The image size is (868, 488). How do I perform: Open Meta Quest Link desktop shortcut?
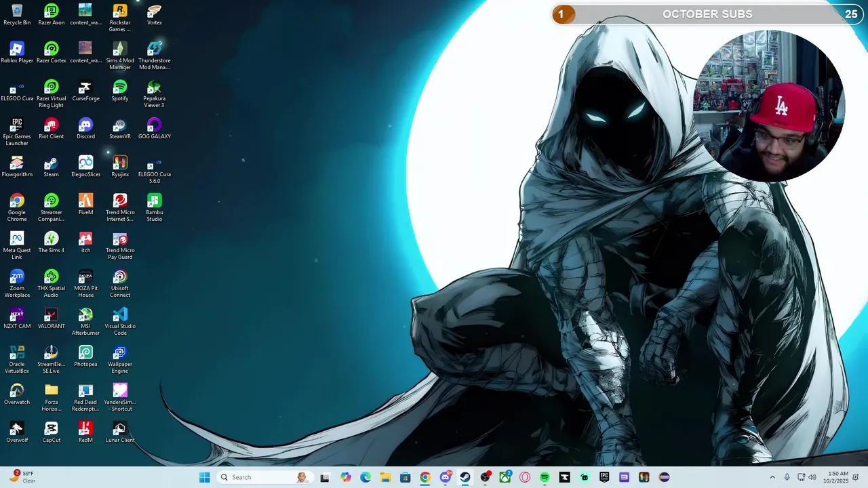click(x=17, y=245)
